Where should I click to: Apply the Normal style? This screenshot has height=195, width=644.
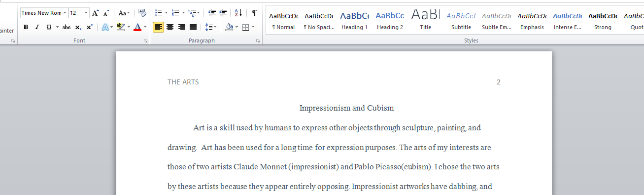[283, 21]
